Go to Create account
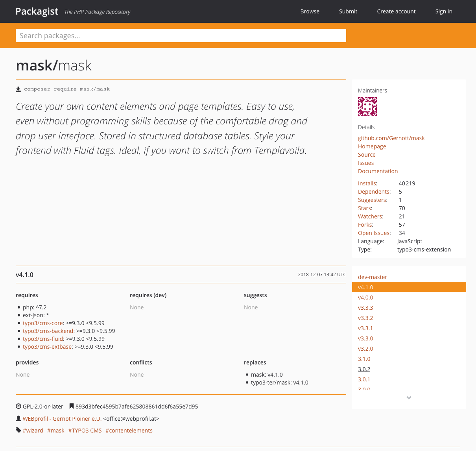The image size is (476, 451). click(396, 11)
